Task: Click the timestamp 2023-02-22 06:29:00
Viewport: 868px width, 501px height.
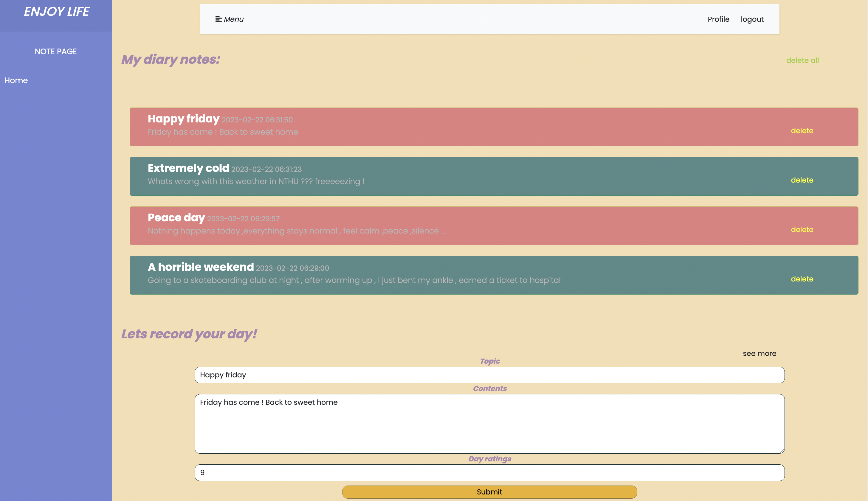Action: [292, 268]
